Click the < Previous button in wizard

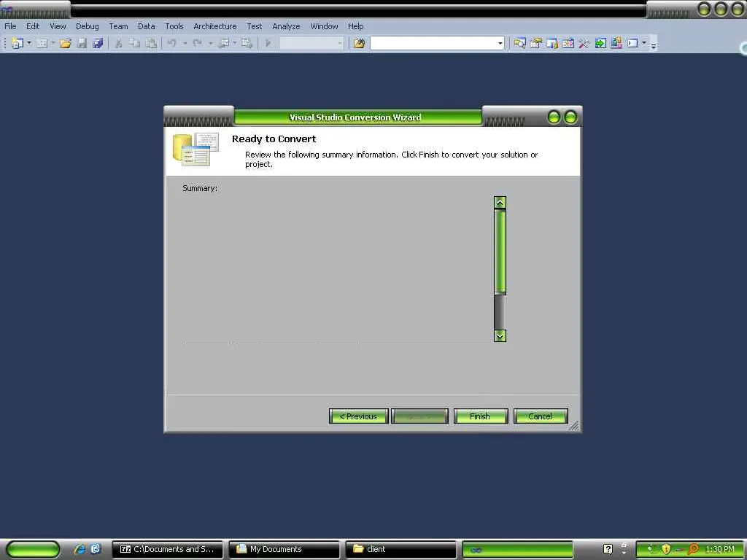pos(359,416)
